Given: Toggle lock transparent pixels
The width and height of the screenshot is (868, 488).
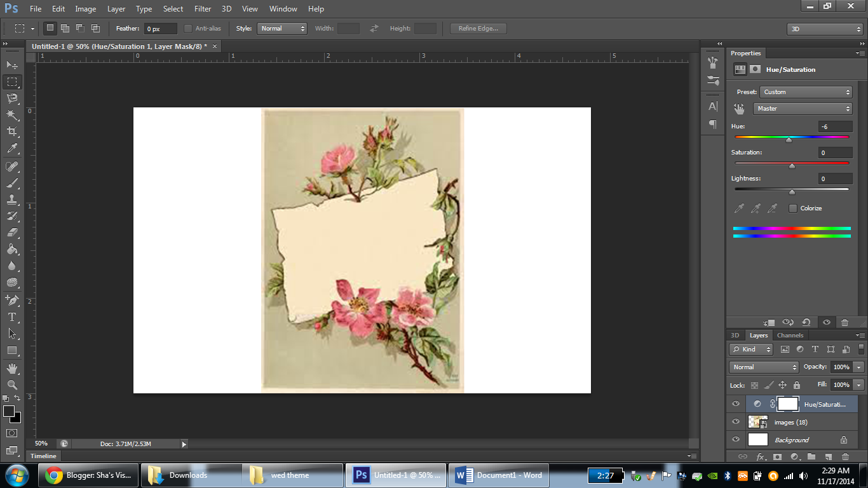Looking at the screenshot, I should [754, 385].
